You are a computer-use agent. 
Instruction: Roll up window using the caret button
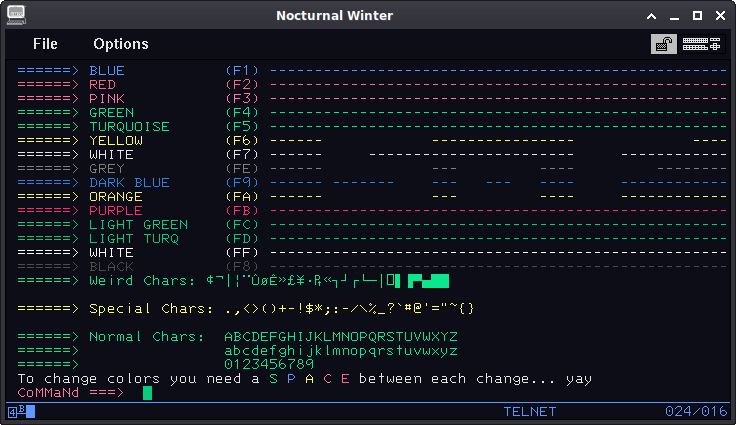[651, 16]
